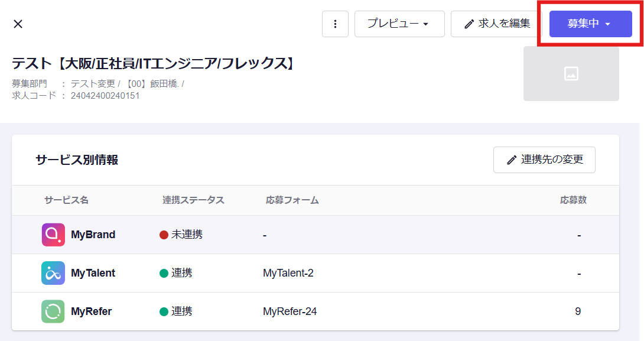Open the three-dot more options menu
This screenshot has width=644, height=341.
tap(335, 24)
